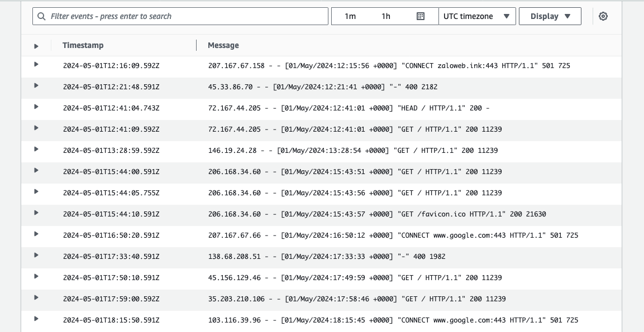Viewport: 644px width, 332px height.
Task: Expand the last log event in the list
Action: click(36, 320)
